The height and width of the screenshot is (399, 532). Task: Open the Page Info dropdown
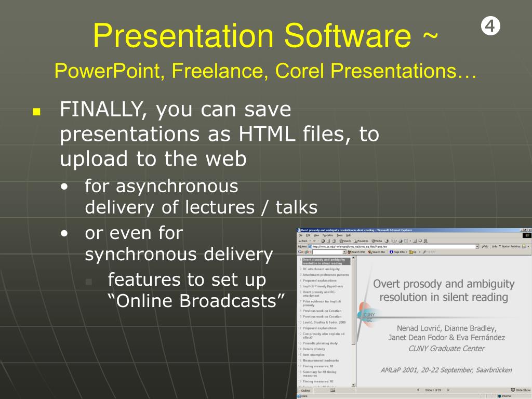pyautogui.click(x=398, y=252)
